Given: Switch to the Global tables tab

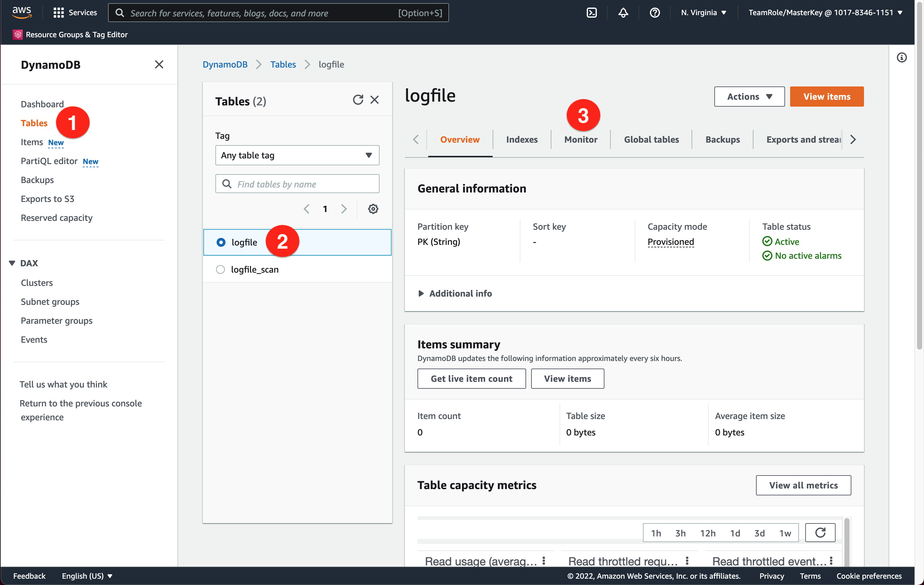Looking at the screenshot, I should pyautogui.click(x=651, y=139).
